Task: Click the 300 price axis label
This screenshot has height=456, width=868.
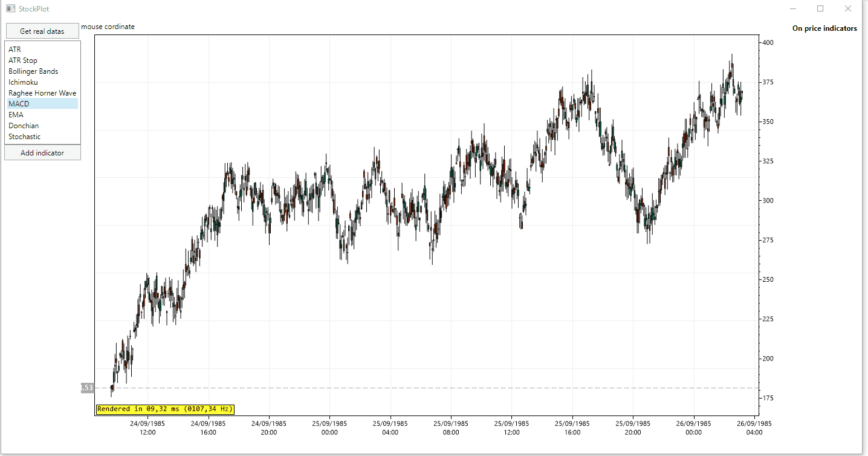Action: pos(768,201)
